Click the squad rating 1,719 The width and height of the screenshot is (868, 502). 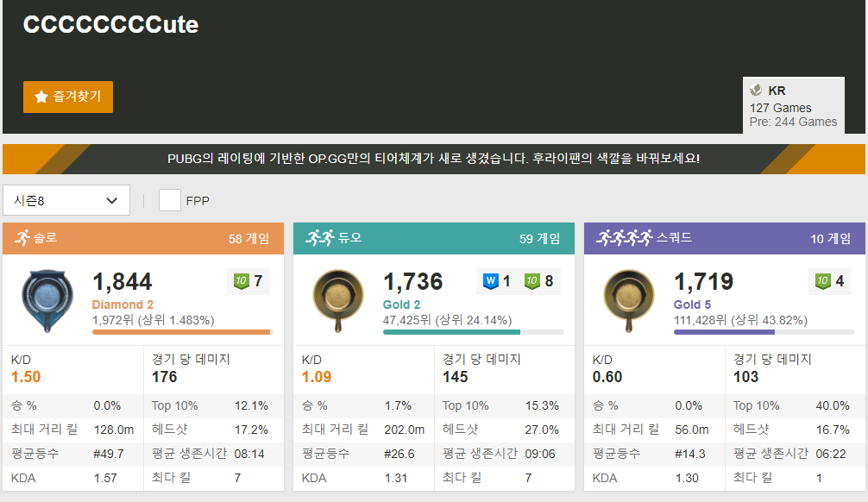[703, 282]
